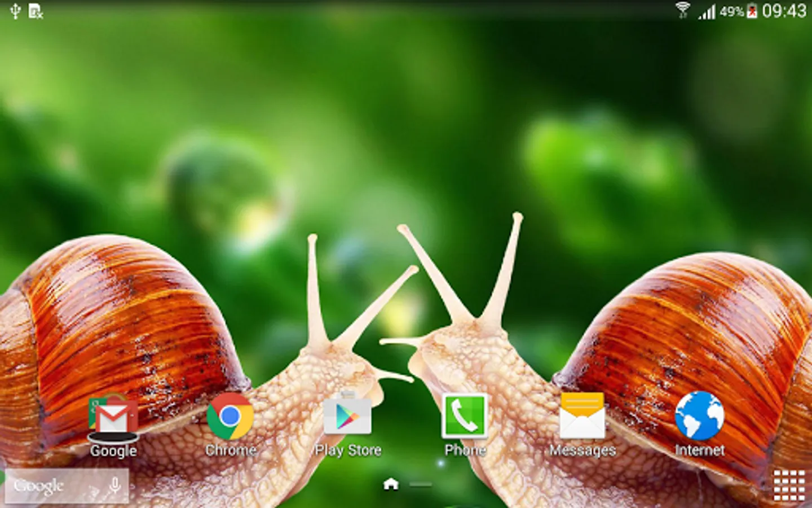The image size is (812, 508).
Task: Tap the microphone voice search icon
Action: pyautogui.click(x=114, y=485)
